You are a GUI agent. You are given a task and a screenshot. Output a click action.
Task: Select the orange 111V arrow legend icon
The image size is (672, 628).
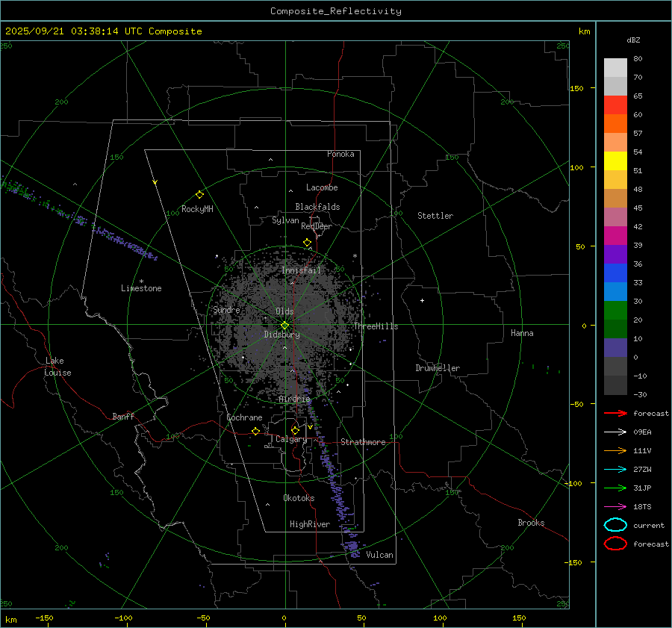coord(615,450)
